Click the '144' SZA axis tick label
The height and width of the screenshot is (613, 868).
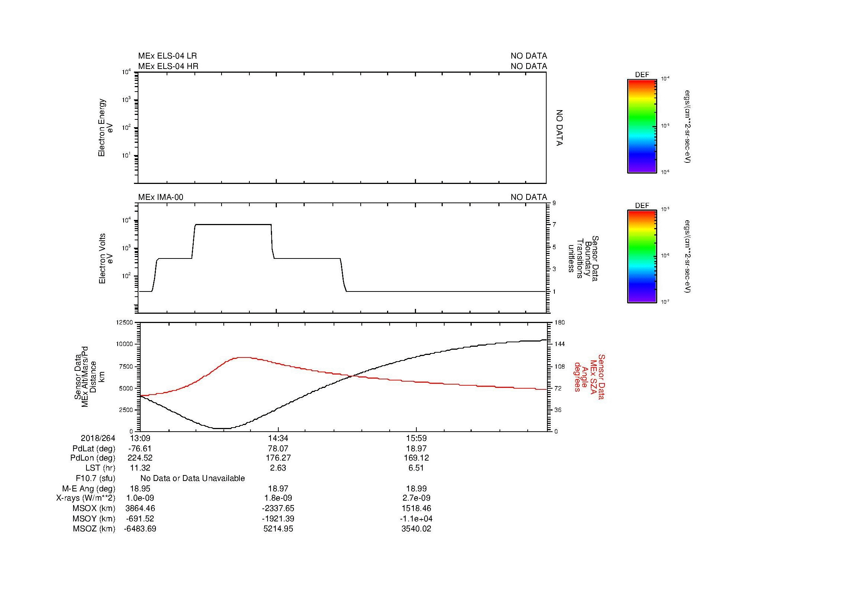coord(559,344)
